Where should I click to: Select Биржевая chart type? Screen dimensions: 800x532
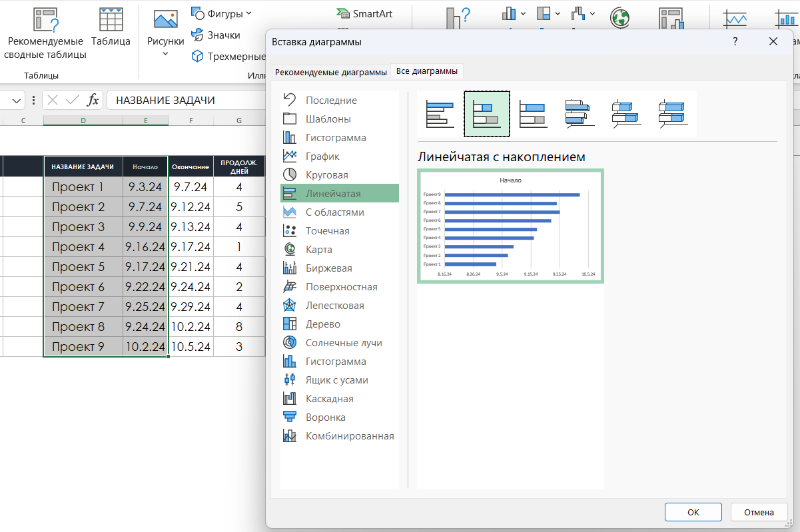pyautogui.click(x=340, y=268)
